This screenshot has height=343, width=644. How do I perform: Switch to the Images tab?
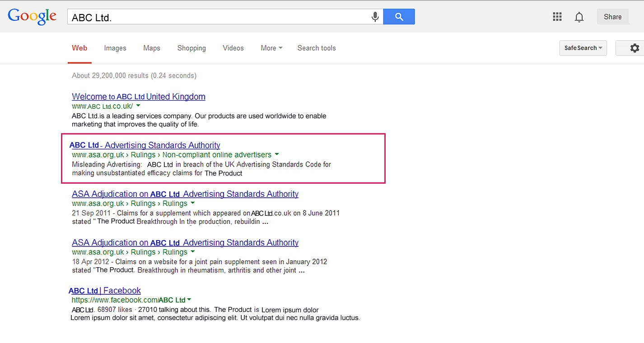pyautogui.click(x=115, y=48)
